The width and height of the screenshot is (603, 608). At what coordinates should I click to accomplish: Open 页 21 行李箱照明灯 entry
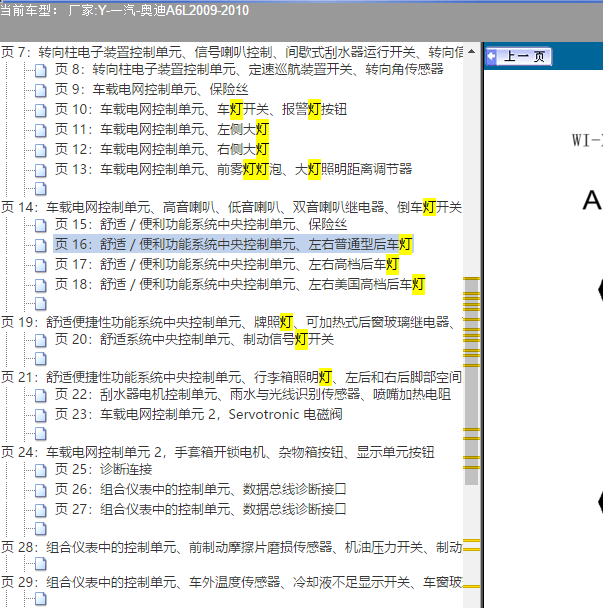(x=232, y=377)
